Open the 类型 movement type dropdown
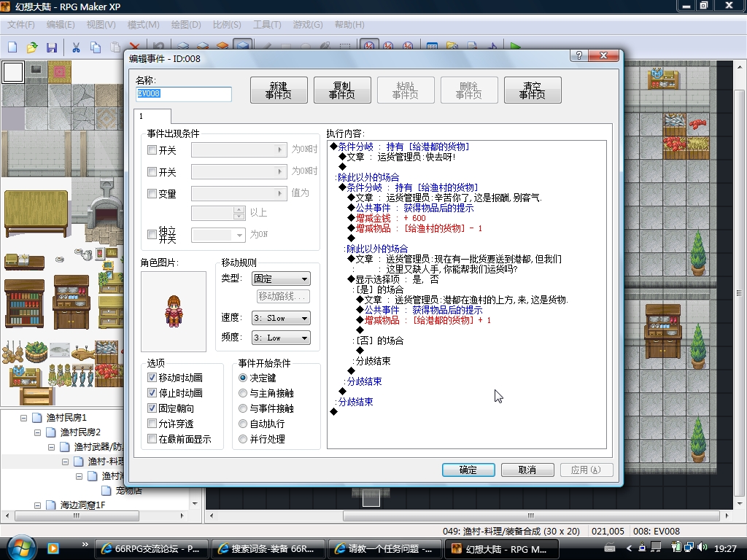747x560 pixels. tap(281, 279)
